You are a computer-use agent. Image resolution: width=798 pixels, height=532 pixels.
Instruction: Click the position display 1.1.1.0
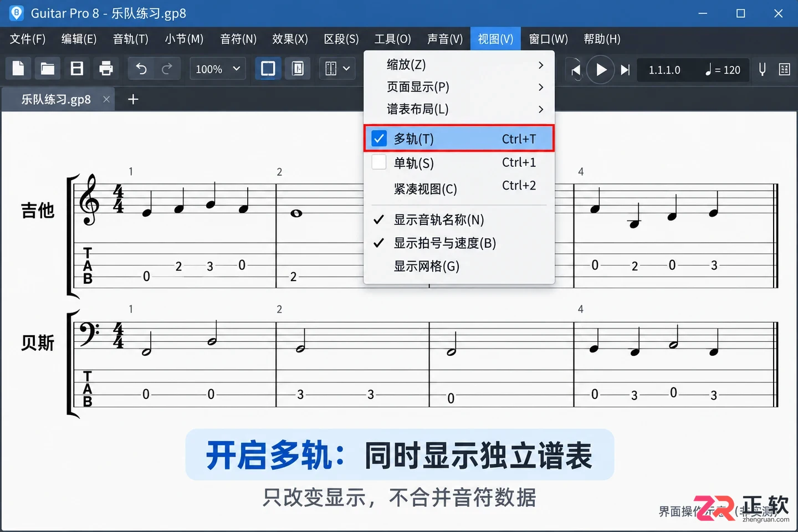pyautogui.click(x=664, y=70)
